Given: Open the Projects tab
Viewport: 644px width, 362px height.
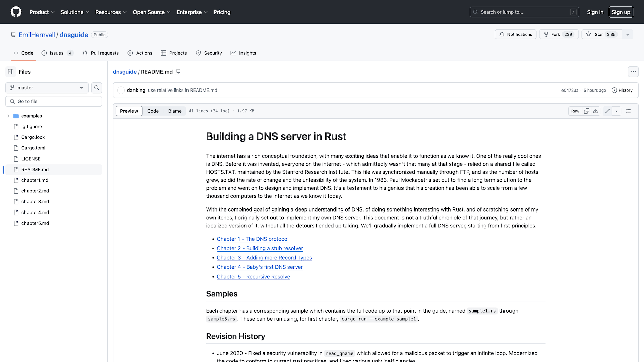Looking at the screenshot, I should (x=174, y=53).
